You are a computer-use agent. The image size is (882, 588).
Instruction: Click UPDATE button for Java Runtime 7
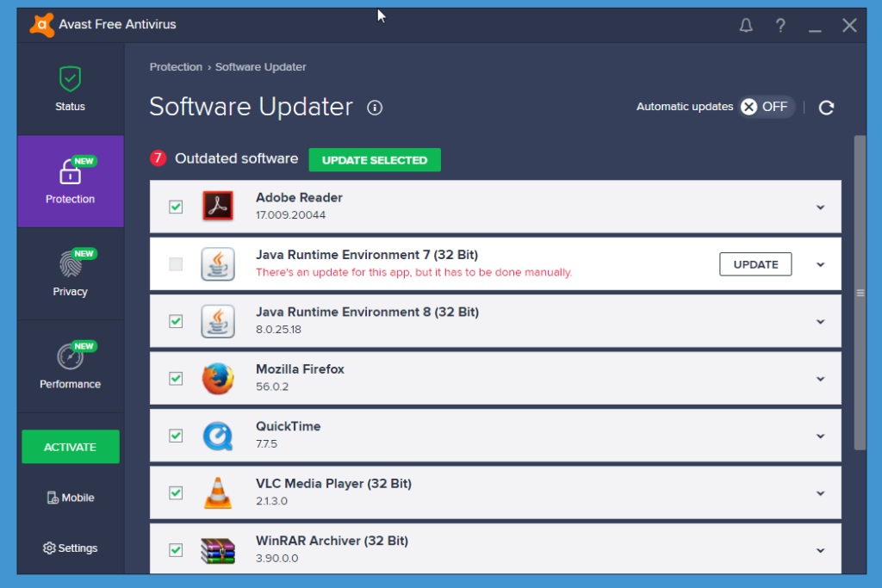(755, 264)
